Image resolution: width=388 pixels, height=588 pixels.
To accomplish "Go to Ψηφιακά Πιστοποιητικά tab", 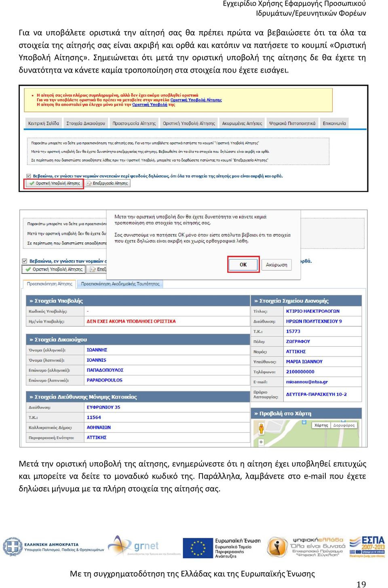I will coord(292,123).
